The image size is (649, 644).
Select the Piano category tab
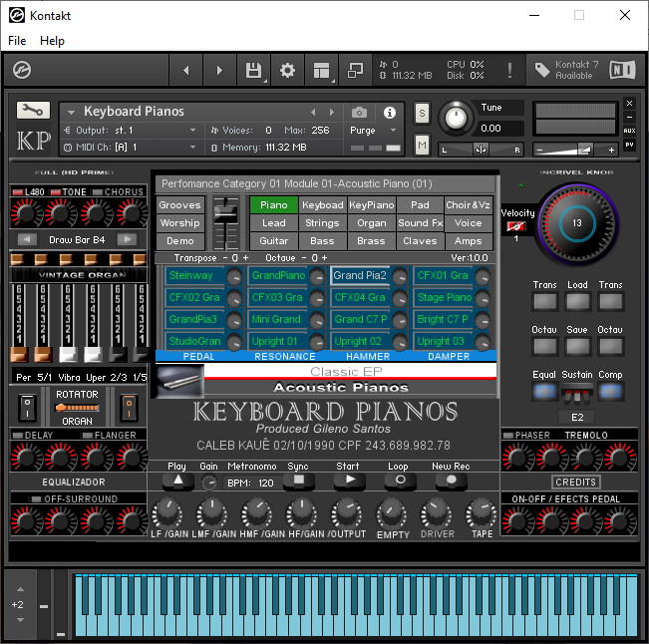[x=273, y=205]
